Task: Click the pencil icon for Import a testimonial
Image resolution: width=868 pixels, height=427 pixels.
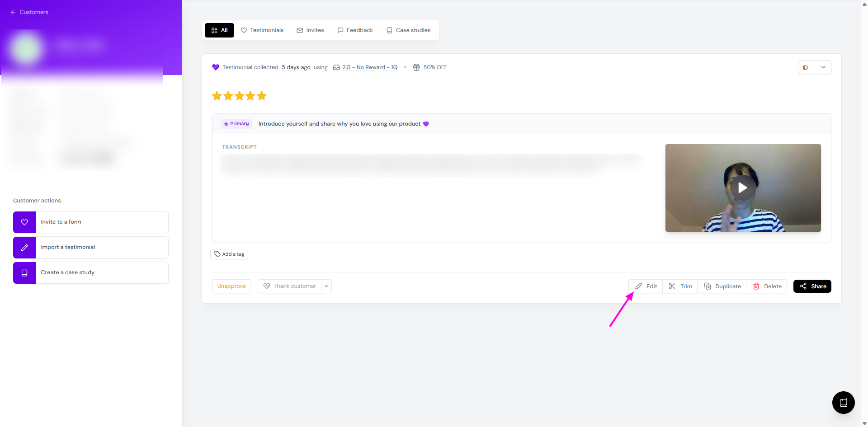Action: coord(24,247)
